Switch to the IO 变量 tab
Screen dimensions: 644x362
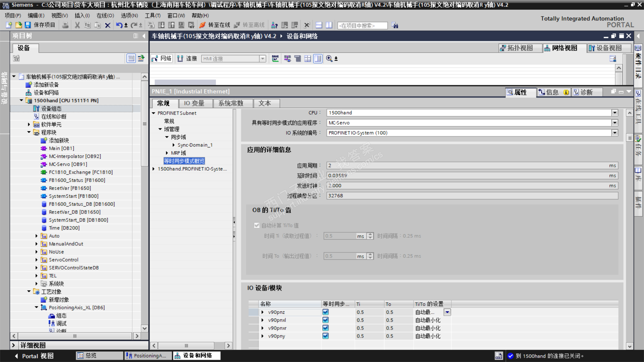pyautogui.click(x=194, y=103)
